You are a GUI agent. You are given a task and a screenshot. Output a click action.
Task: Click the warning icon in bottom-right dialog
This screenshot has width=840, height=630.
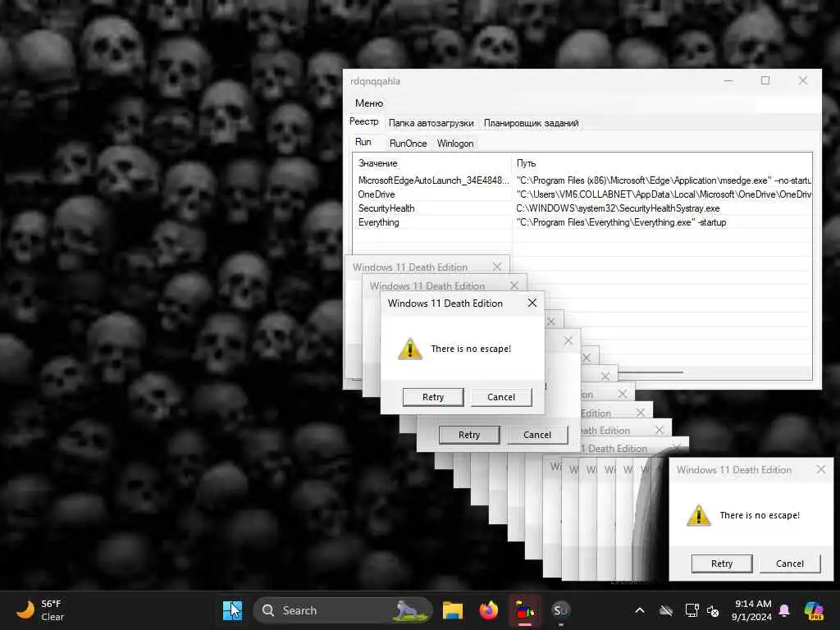coord(699,515)
